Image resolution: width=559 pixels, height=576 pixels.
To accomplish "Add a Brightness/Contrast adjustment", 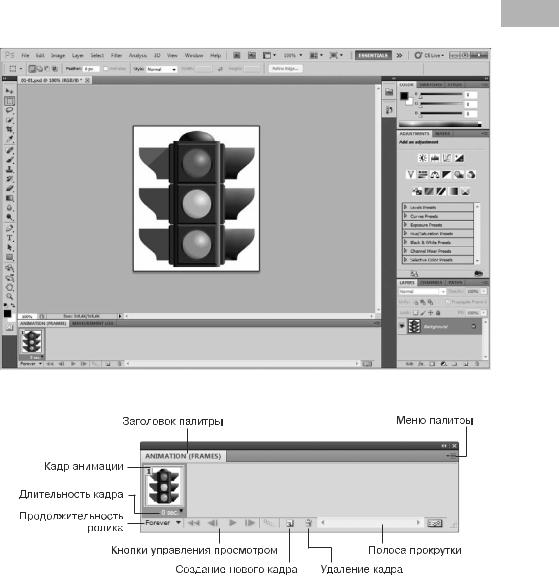I will tap(423, 158).
